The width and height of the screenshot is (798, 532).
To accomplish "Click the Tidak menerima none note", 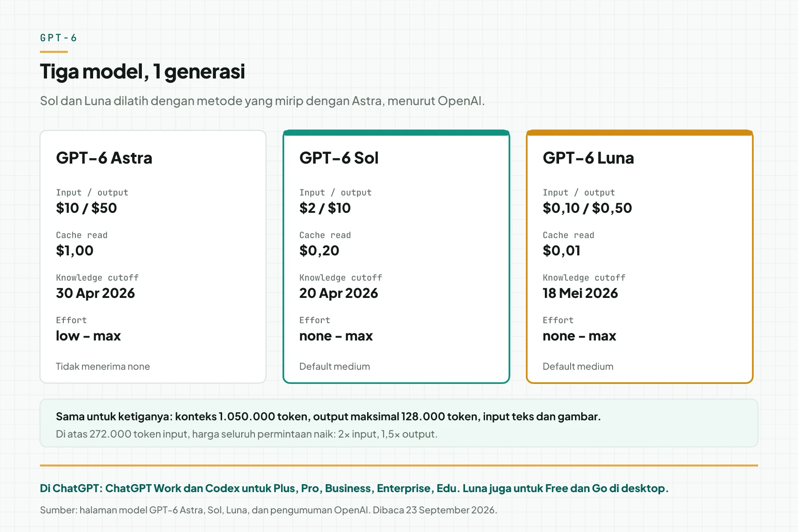I will (x=103, y=366).
